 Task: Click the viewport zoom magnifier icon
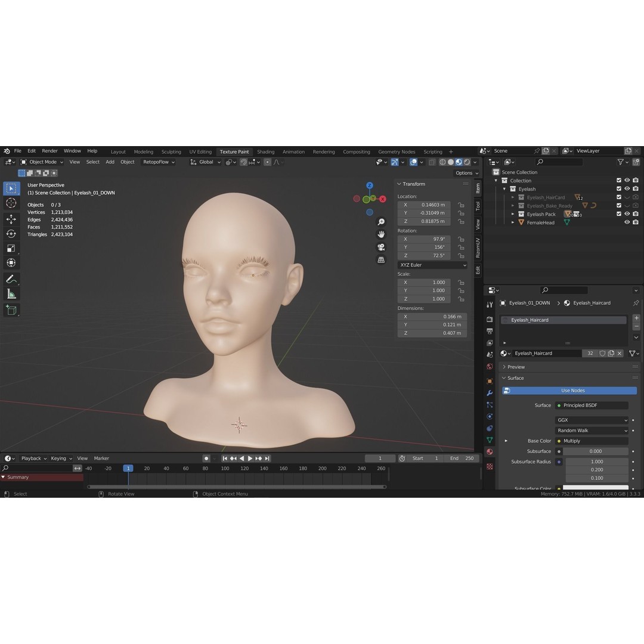tap(381, 222)
